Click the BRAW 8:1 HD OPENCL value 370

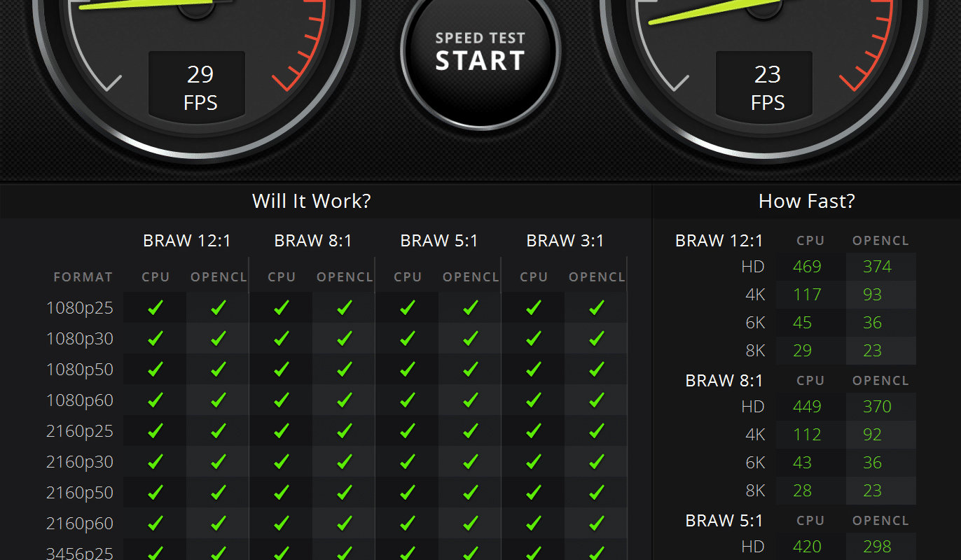coord(877,407)
